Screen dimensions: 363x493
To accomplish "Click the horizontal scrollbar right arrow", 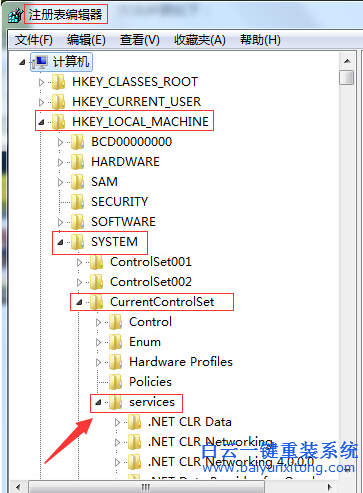I will (x=330, y=487).
